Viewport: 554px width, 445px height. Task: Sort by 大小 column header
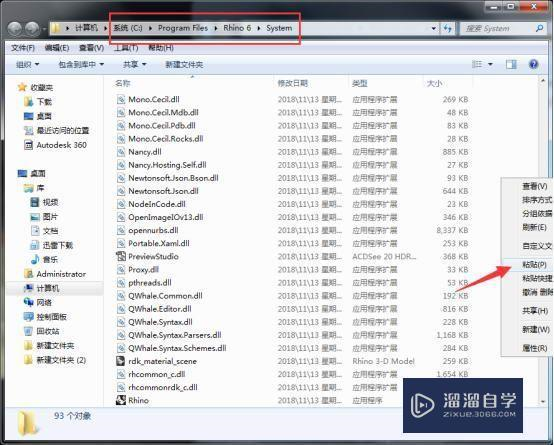434,83
